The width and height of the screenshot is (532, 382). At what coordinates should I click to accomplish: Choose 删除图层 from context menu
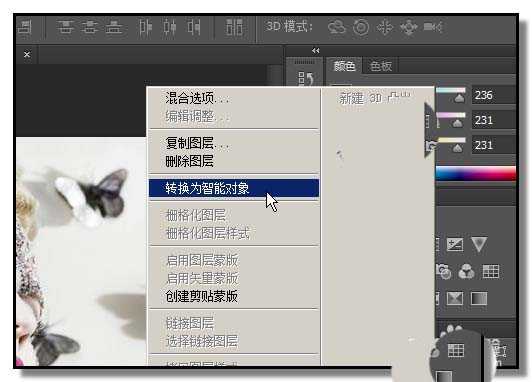coord(234,161)
